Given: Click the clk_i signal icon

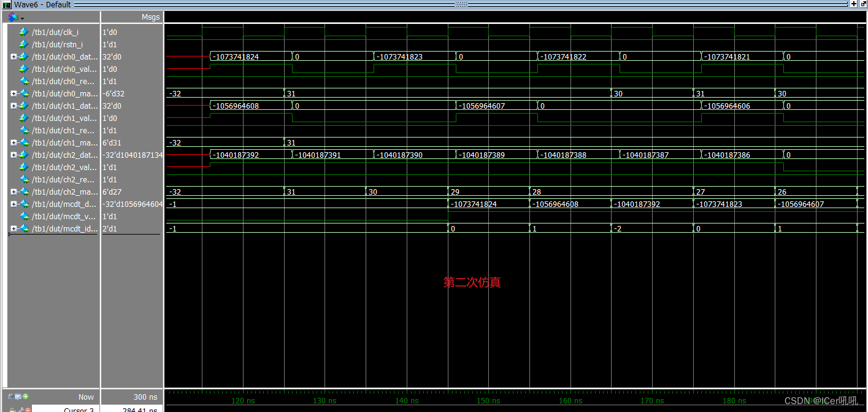Looking at the screenshot, I should pyautogui.click(x=24, y=32).
